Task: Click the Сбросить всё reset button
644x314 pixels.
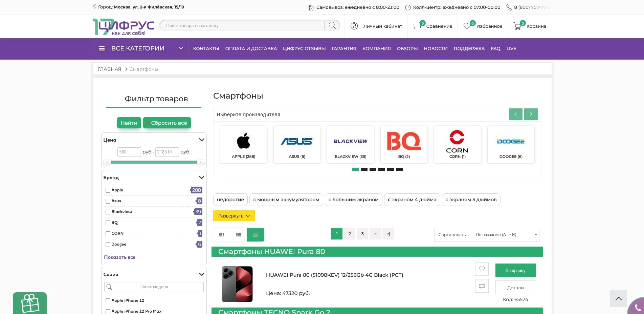Action: coord(167,123)
